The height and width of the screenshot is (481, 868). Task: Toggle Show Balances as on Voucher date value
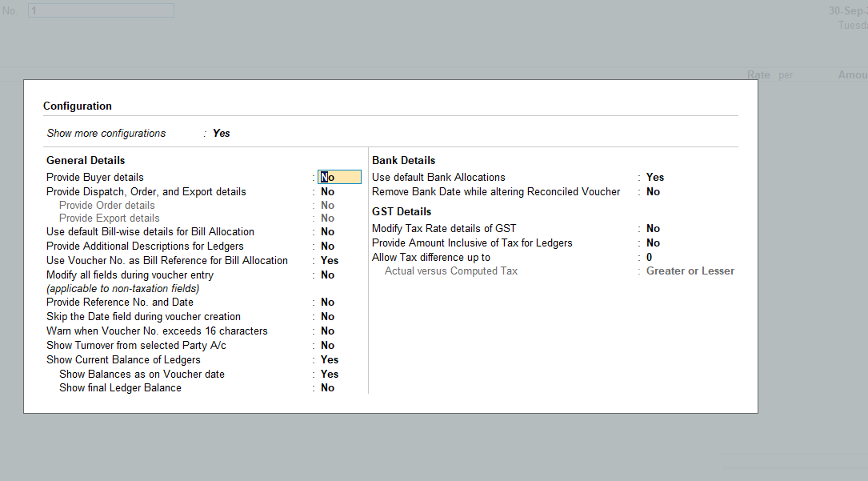tap(330, 374)
